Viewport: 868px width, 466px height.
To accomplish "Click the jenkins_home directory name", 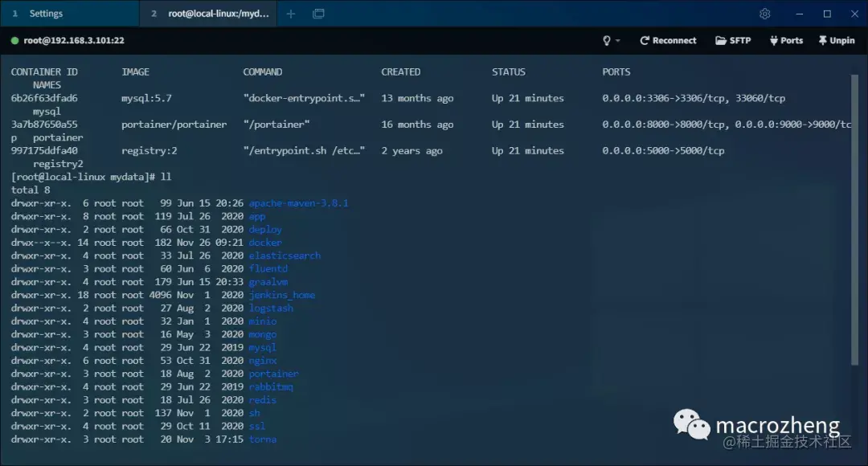I will pyautogui.click(x=282, y=294).
